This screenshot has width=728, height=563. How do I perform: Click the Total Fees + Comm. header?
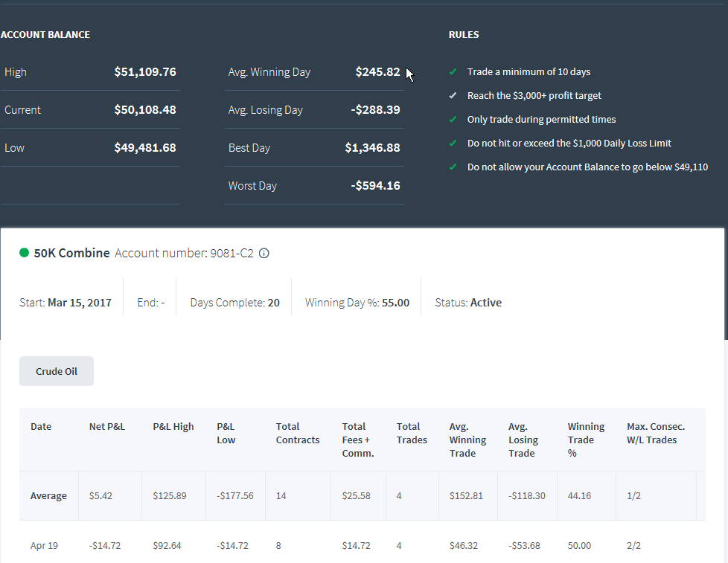click(x=358, y=440)
